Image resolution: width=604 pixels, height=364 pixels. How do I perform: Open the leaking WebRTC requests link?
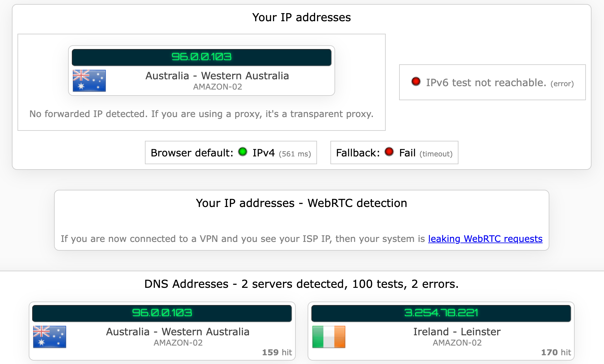click(x=485, y=239)
